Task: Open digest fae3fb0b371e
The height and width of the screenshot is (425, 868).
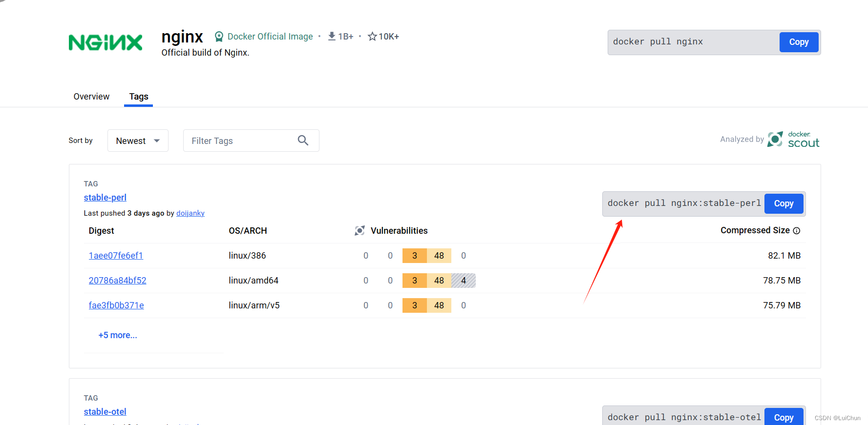Action: 116,305
